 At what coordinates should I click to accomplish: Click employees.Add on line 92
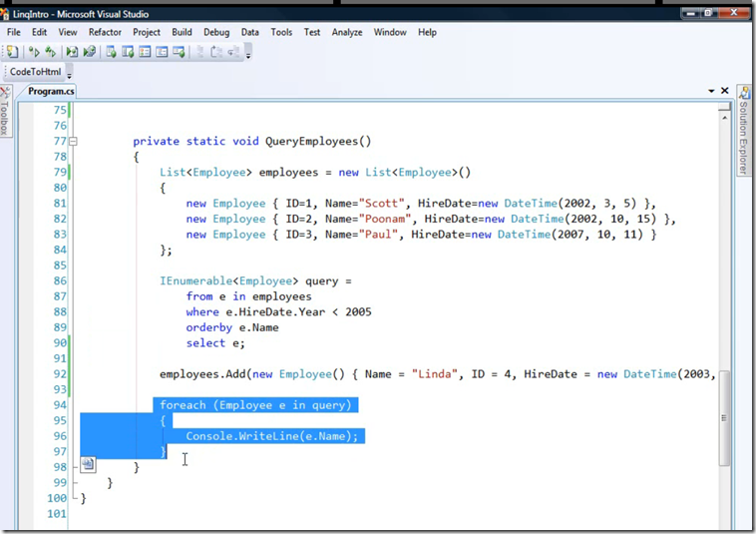pos(202,374)
